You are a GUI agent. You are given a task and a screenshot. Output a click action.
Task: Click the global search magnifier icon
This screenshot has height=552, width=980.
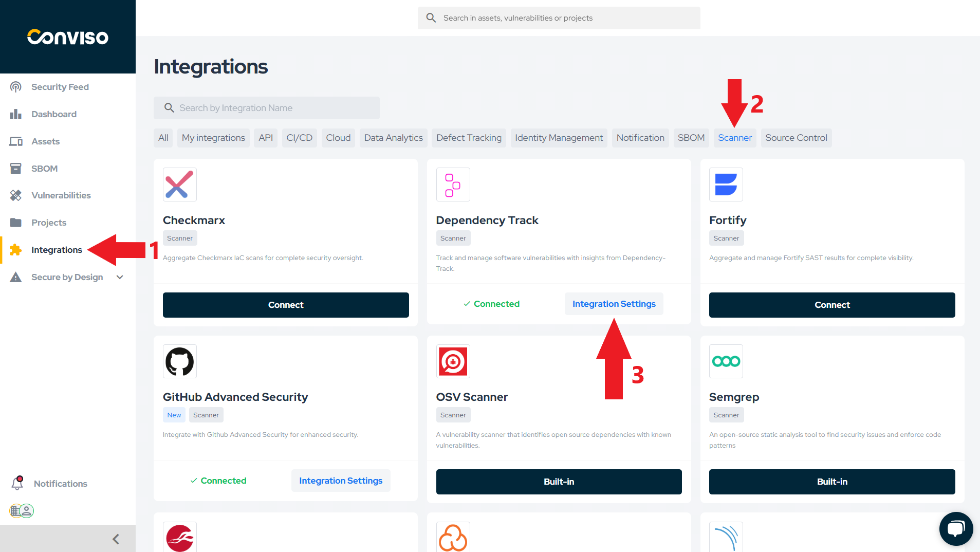(x=431, y=18)
